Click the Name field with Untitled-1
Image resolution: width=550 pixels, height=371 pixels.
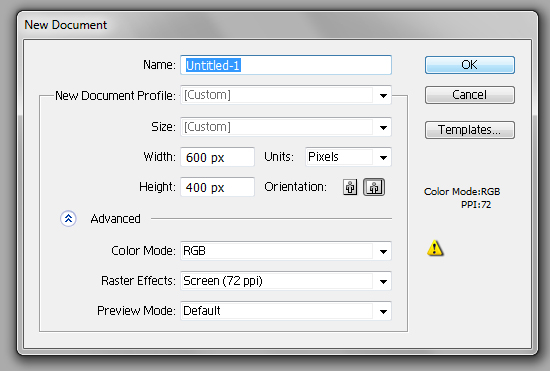[x=286, y=65]
